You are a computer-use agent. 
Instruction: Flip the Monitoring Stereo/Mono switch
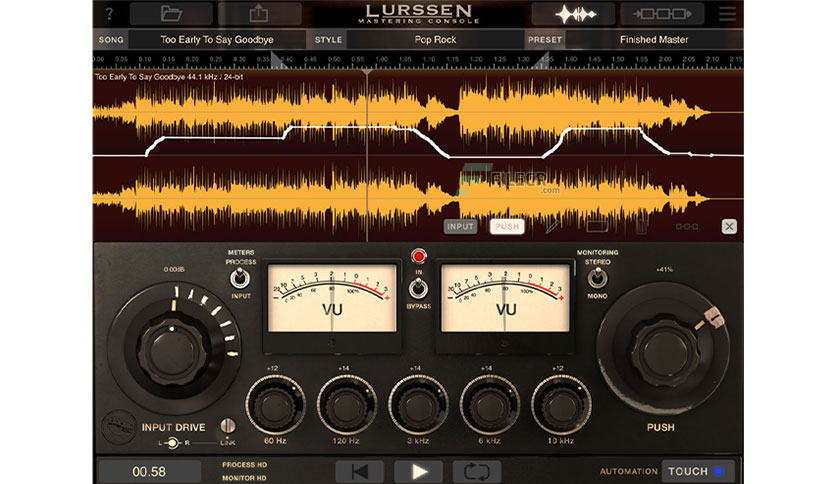tap(597, 278)
